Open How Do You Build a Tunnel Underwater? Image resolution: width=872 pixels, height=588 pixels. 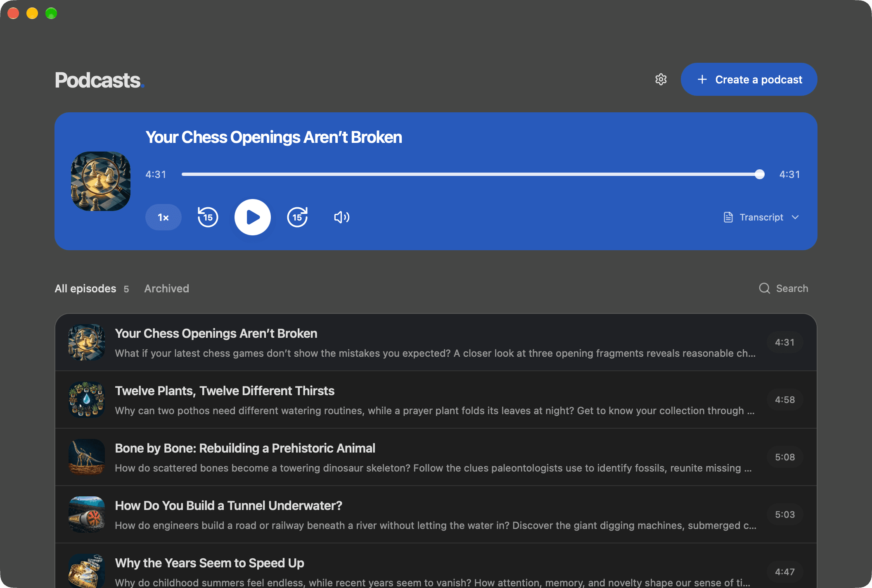coord(436,514)
